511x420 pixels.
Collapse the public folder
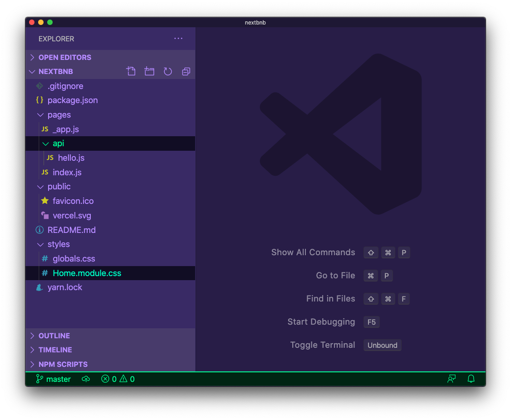pyautogui.click(x=59, y=187)
